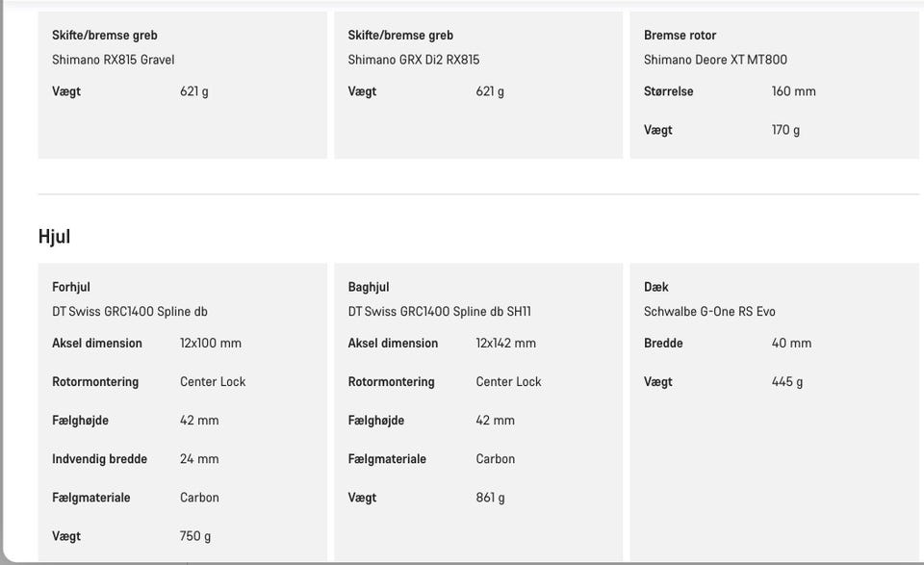Viewport: 924px width, 565px height.
Task: Click the Hjul section heading
Action: tap(55, 236)
